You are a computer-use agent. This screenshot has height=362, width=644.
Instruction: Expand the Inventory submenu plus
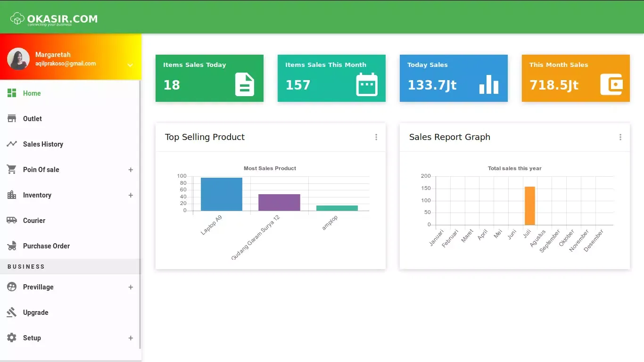click(x=131, y=195)
